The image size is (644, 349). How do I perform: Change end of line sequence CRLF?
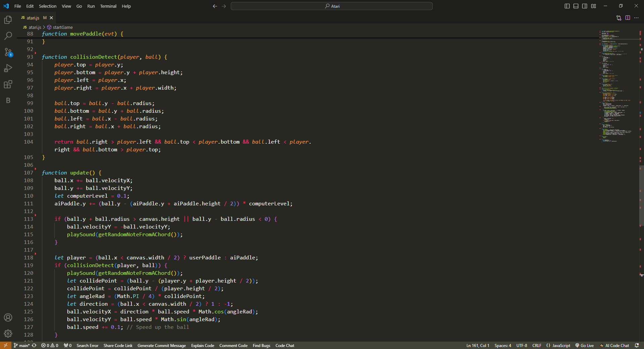click(x=537, y=345)
